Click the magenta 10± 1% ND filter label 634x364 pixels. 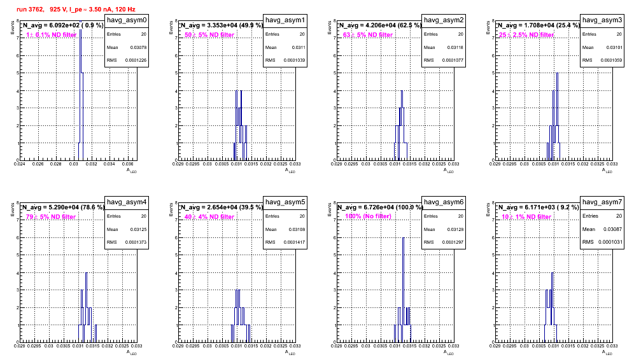pyautogui.click(x=526, y=217)
